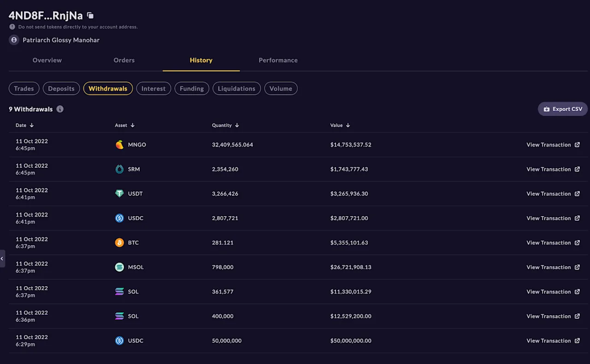Open external link icon for the 400,000 SOL row
Viewport: 590px width, 364px height.
[x=577, y=316]
